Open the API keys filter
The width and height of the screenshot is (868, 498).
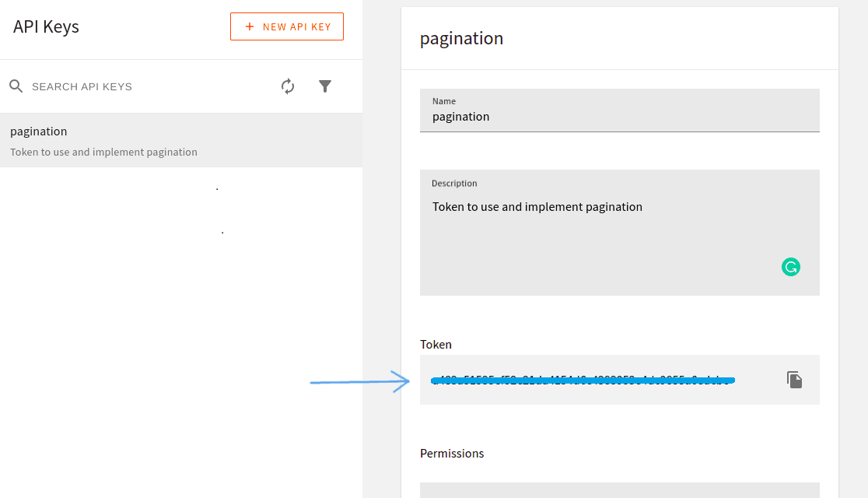pos(325,86)
